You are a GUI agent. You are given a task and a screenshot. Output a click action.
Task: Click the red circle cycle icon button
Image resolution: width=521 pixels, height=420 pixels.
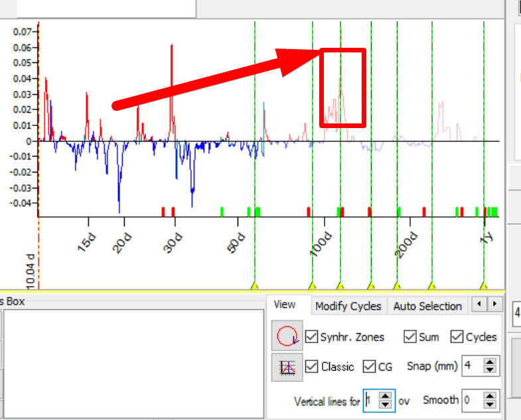[286, 337]
